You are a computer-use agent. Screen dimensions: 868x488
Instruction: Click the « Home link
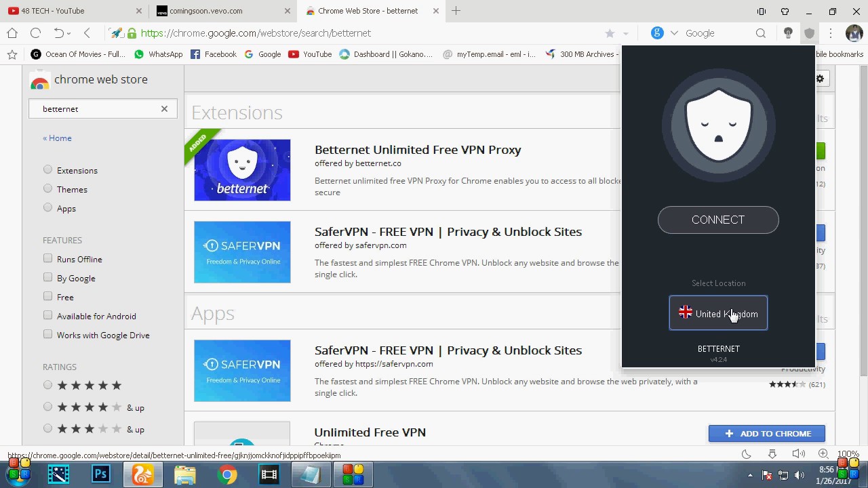[57, 138]
